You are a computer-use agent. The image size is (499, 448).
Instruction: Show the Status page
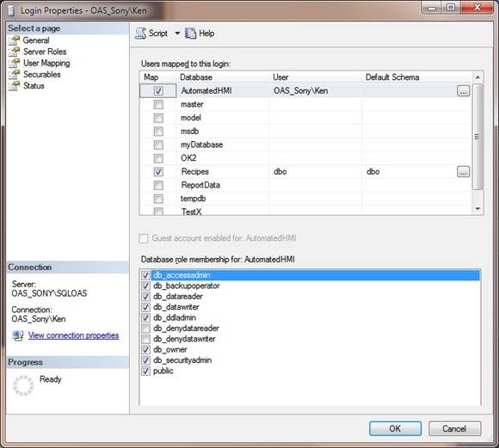point(34,86)
